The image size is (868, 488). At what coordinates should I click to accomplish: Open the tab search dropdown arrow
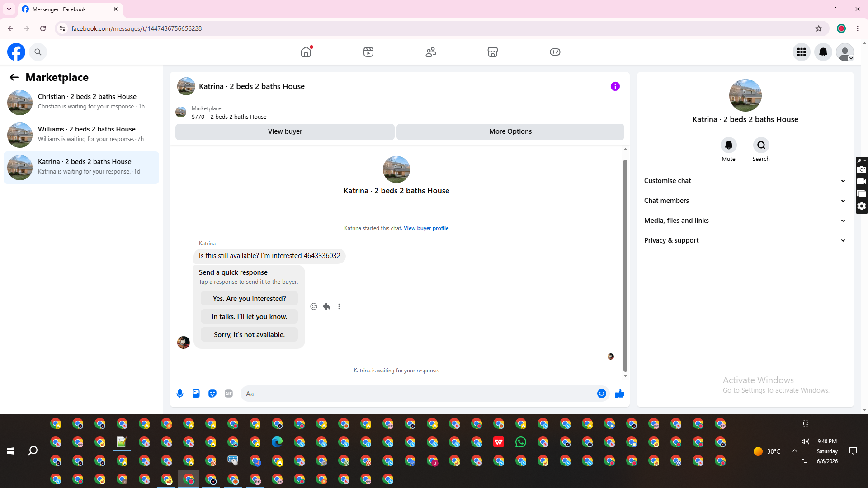point(9,9)
